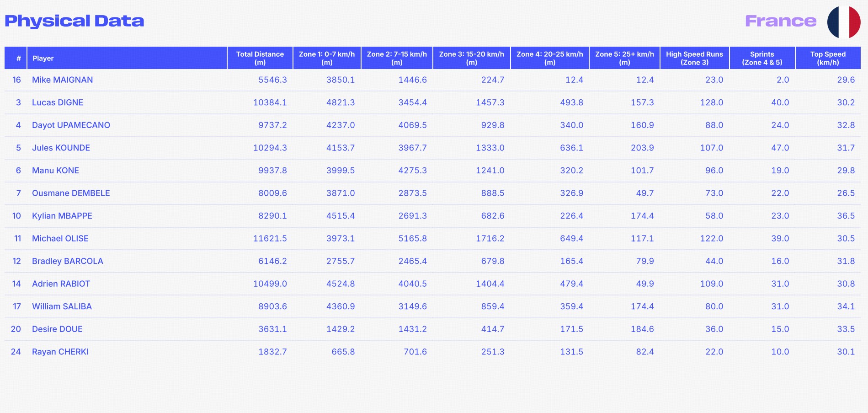Click the France flag icon
This screenshot has width=868, height=413.
coord(844,22)
